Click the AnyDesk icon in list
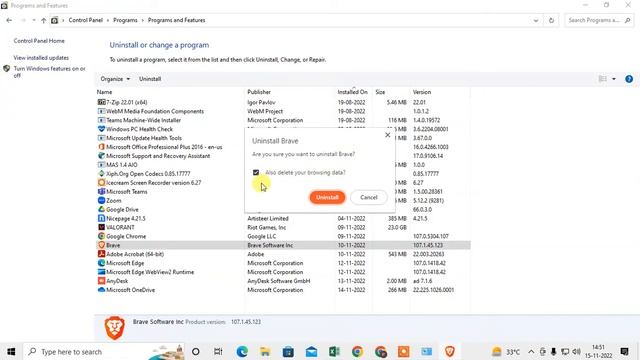Screen dimensions: 640x360 pyautogui.click(x=101, y=281)
